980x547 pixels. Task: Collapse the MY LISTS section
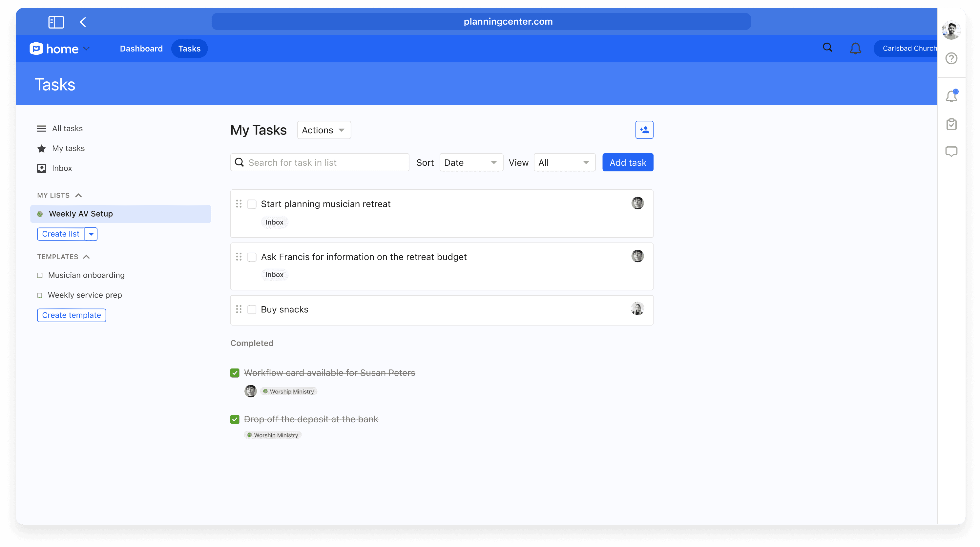point(78,196)
